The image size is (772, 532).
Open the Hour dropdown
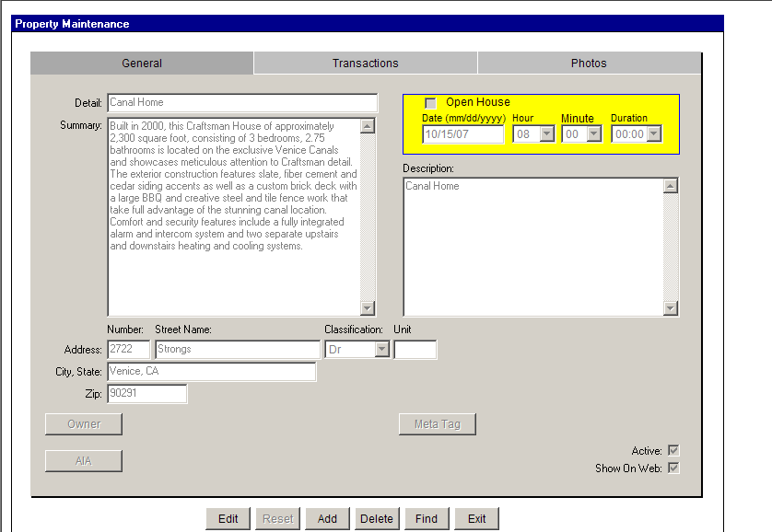[546, 134]
